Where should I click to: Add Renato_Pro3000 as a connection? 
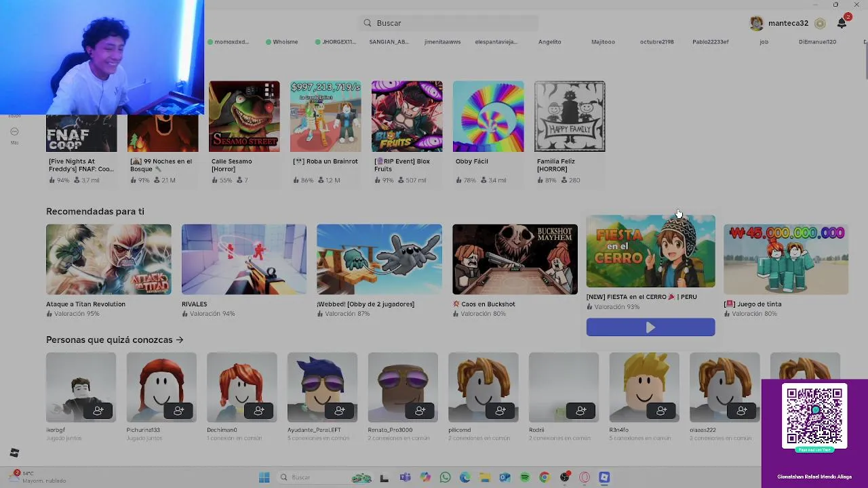click(420, 411)
